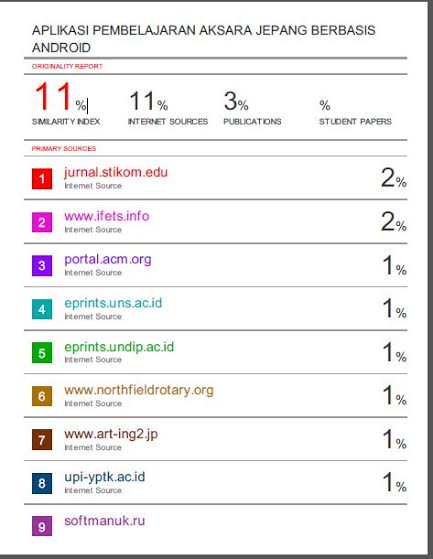Click the purple source number 3 badge
The image size is (433, 559).
(42, 266)
